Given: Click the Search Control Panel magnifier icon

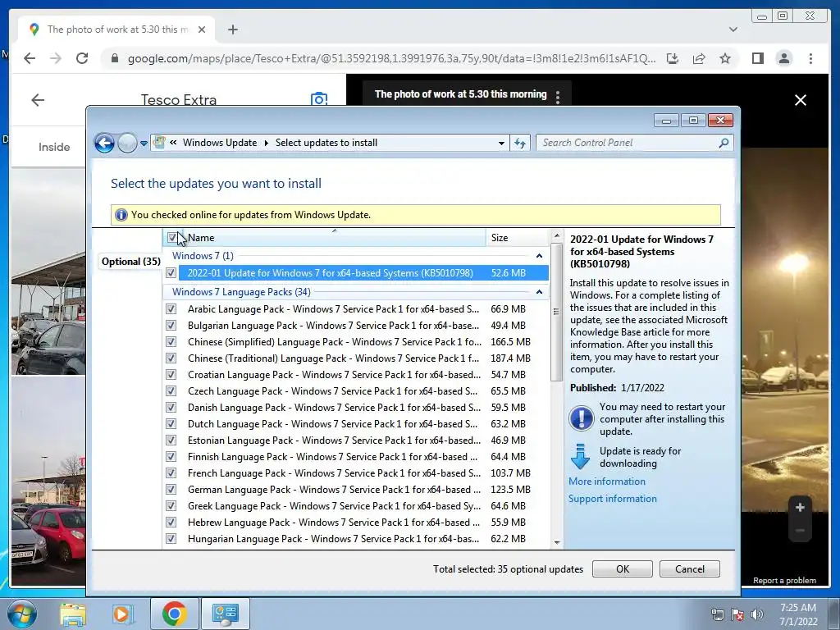Looking at the screenshot, I should [x=724, y=143].
